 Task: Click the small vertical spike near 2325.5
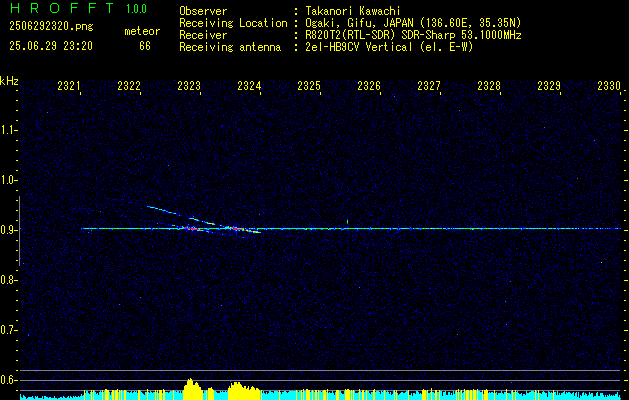click(x=347, y=222)
